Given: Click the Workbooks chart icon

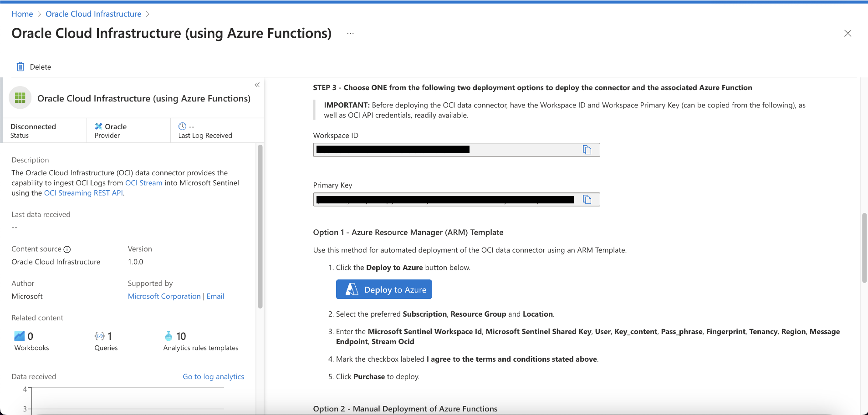Looking at the screenshot, I should 20,336.
